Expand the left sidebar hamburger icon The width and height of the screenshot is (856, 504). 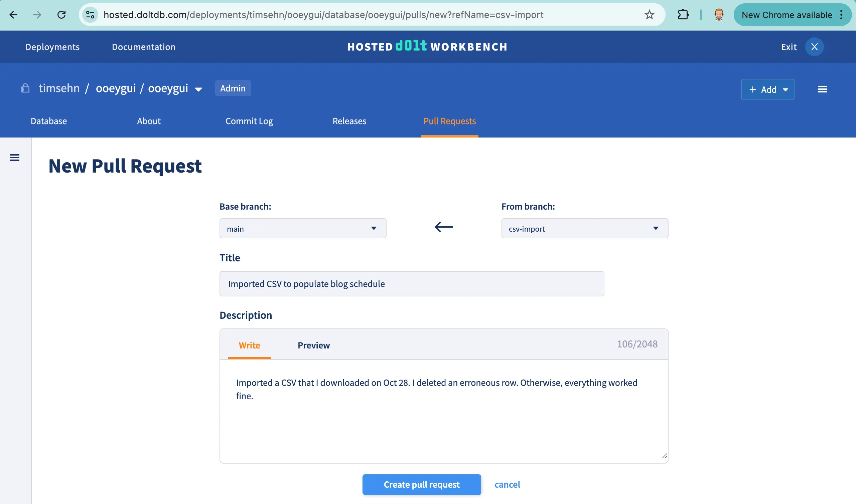(x=15, y=158)
